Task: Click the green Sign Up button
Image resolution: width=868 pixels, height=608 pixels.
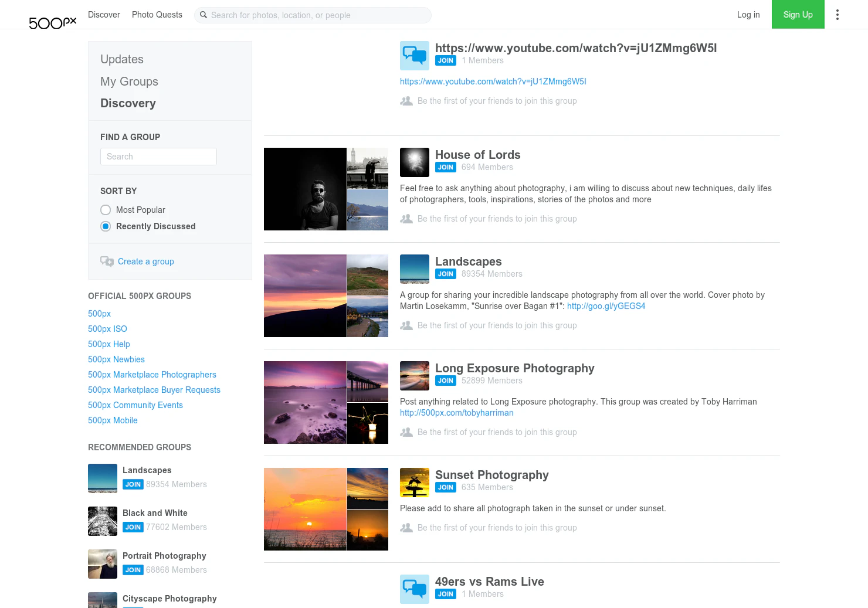Action: point(798,14)
